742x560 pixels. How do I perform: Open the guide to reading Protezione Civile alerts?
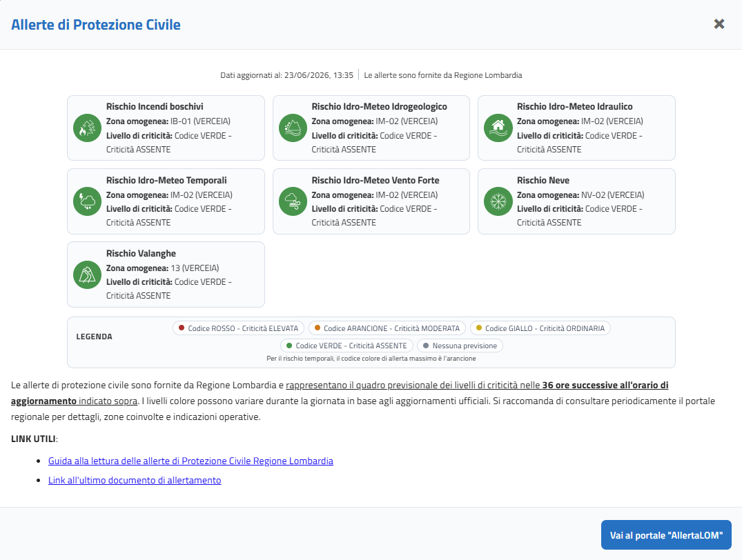pos(191,461)
